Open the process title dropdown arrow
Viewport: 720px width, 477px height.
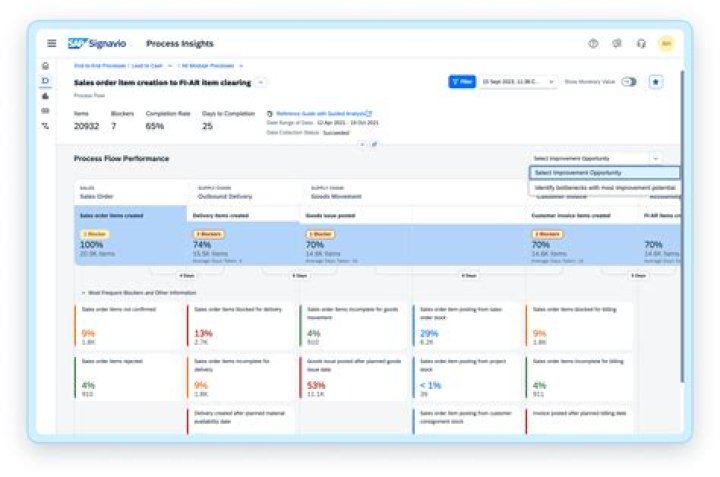pyautogui.click(x=260, y=83)
